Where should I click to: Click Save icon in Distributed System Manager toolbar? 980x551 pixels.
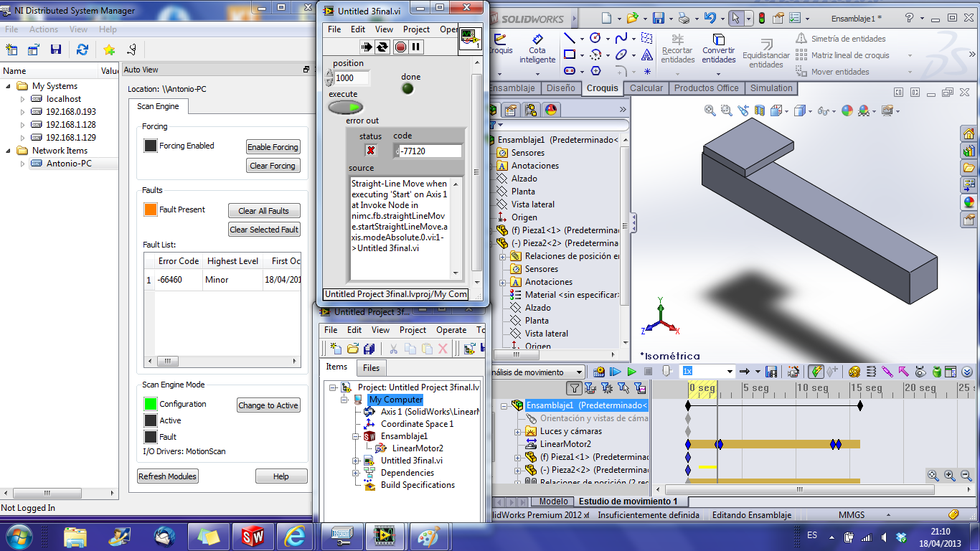pyautogui.click(x=55, y=50)
